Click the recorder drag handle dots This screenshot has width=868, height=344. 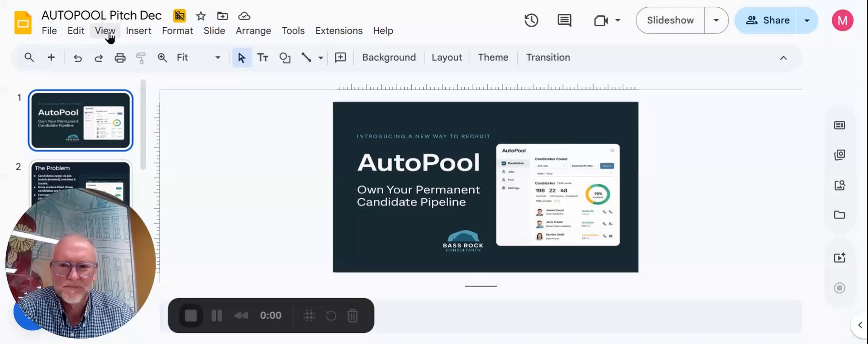pos(309,315)
